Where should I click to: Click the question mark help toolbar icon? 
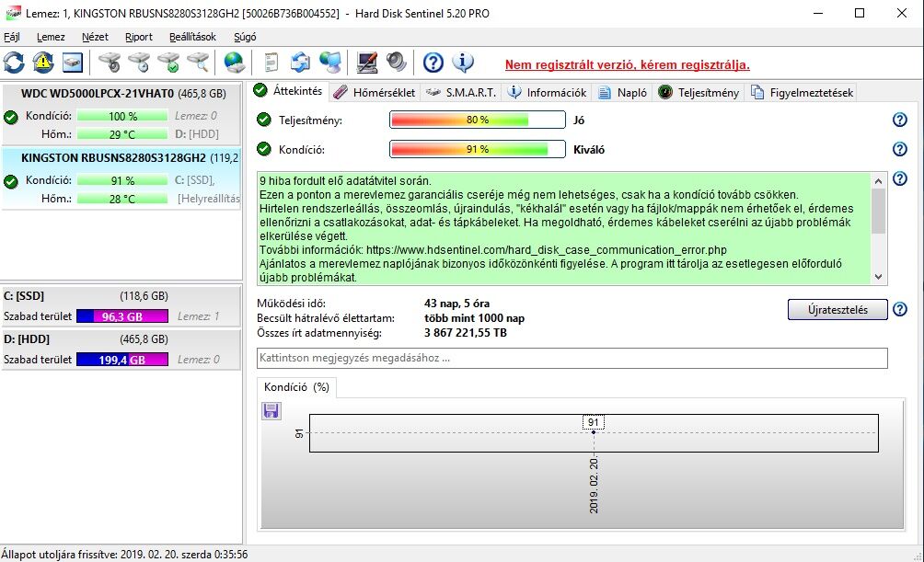click(x=433, y=63)
